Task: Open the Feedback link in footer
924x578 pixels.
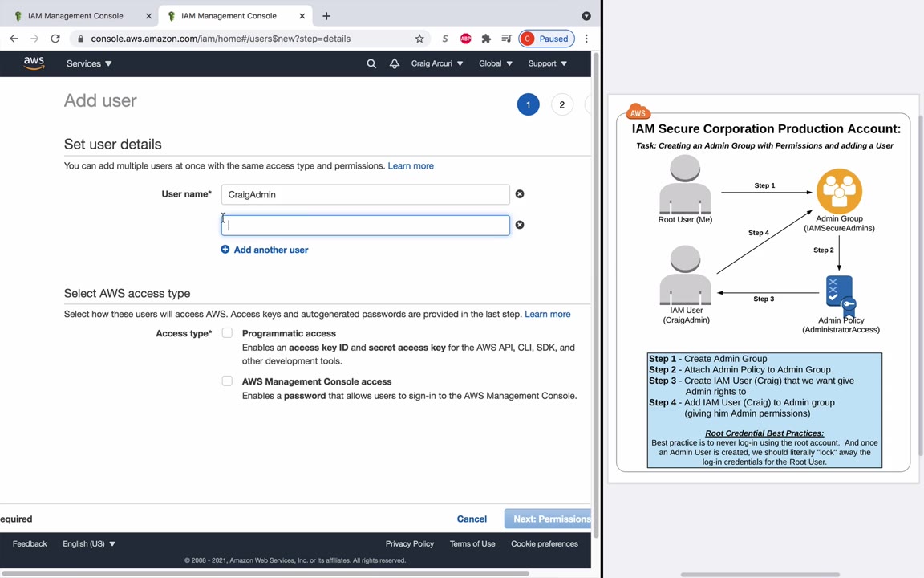Action: pyautogui.click(x=30, y=543)
